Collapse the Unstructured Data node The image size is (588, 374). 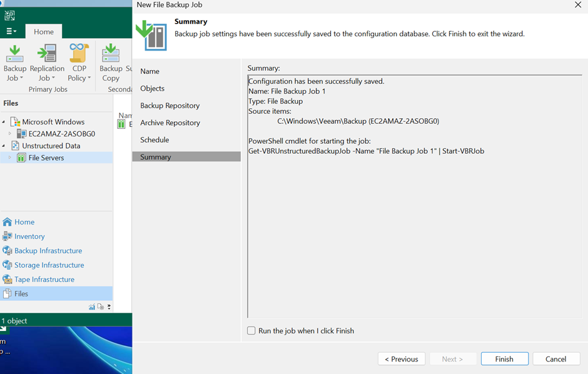point(4,146)
